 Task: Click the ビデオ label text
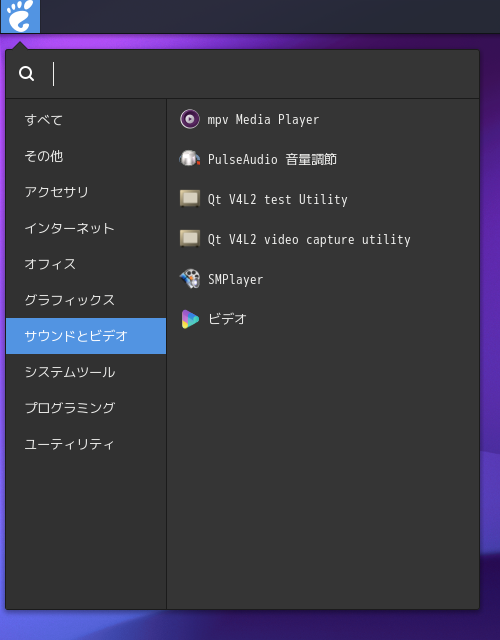227,319
